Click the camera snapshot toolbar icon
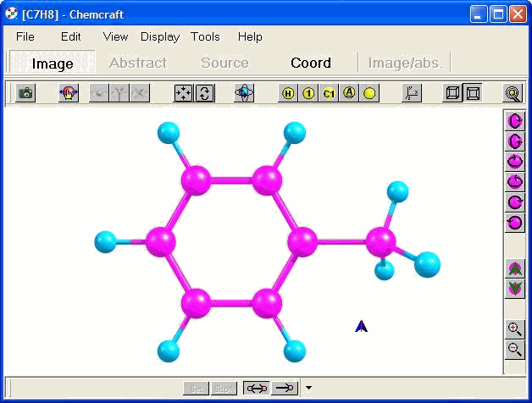 pyautogui.click(x=26, y=93)
